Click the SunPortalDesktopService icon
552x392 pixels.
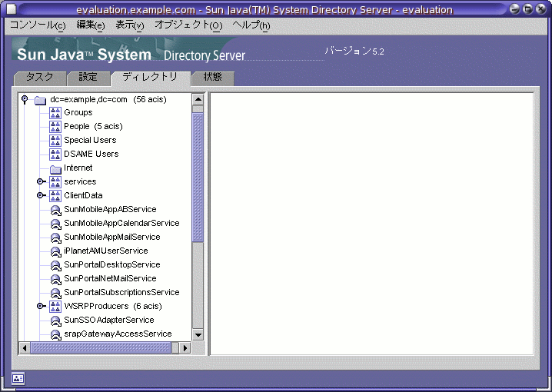pyautogui.click(x=55, y=265)
